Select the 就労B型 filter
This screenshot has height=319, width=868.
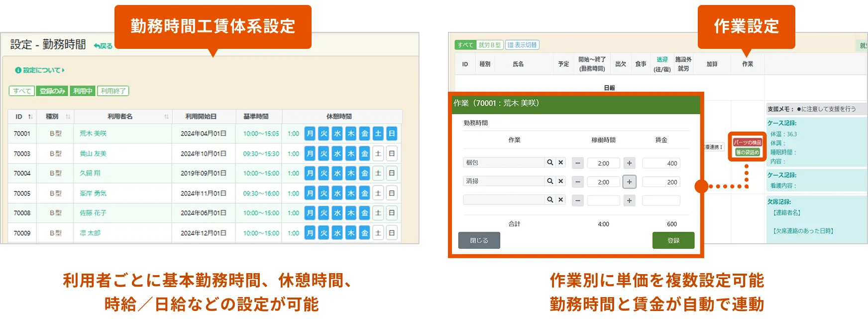click(490, 45)
